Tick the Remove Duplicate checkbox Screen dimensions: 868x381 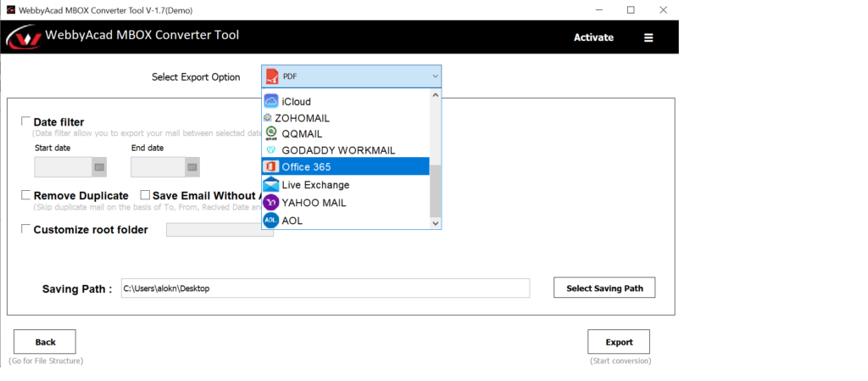coord(26,195)
